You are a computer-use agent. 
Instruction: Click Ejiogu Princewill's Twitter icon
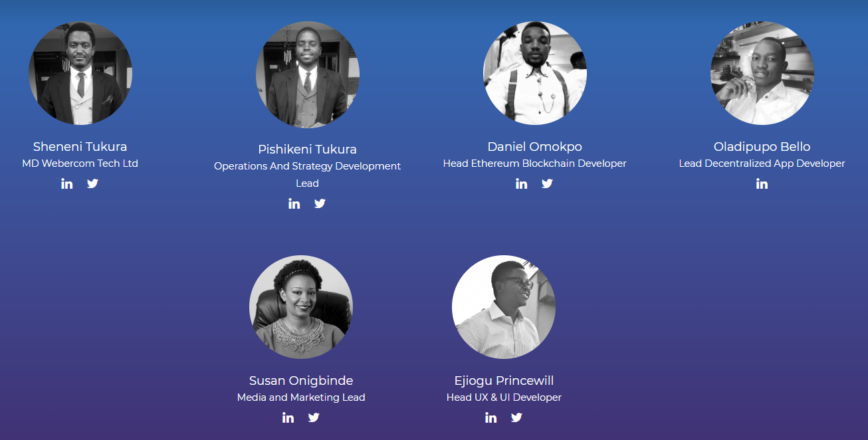(516, 417)
